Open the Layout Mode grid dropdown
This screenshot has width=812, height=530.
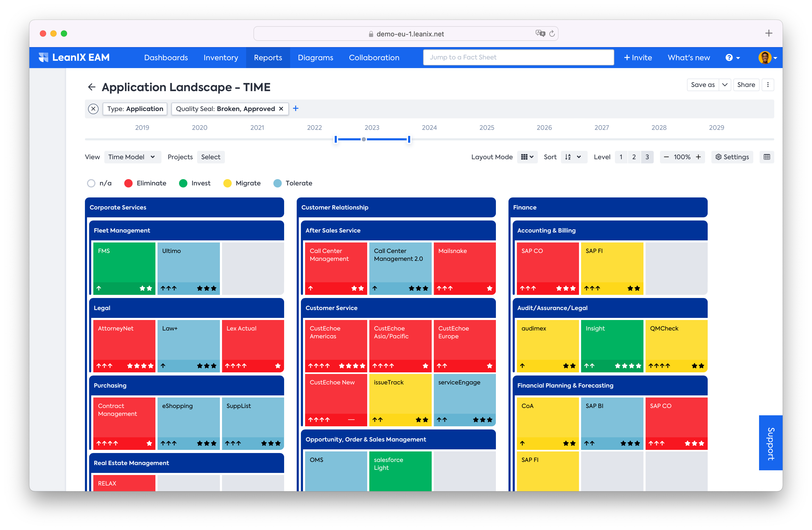(527, 157)
